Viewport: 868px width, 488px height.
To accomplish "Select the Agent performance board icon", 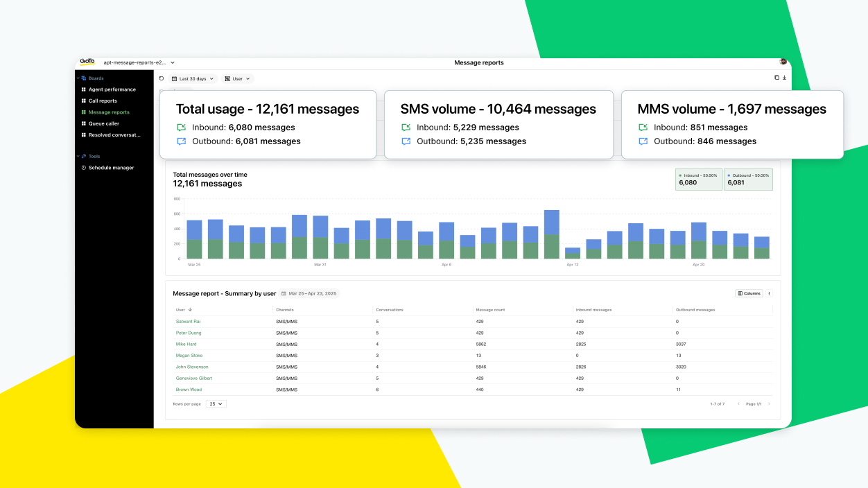I will [83, 89].
